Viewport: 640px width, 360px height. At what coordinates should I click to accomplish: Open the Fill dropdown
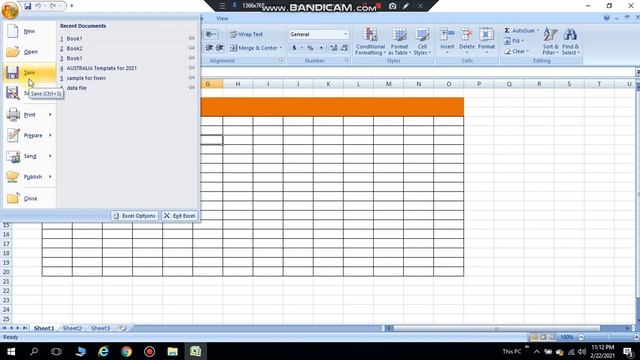514,41
